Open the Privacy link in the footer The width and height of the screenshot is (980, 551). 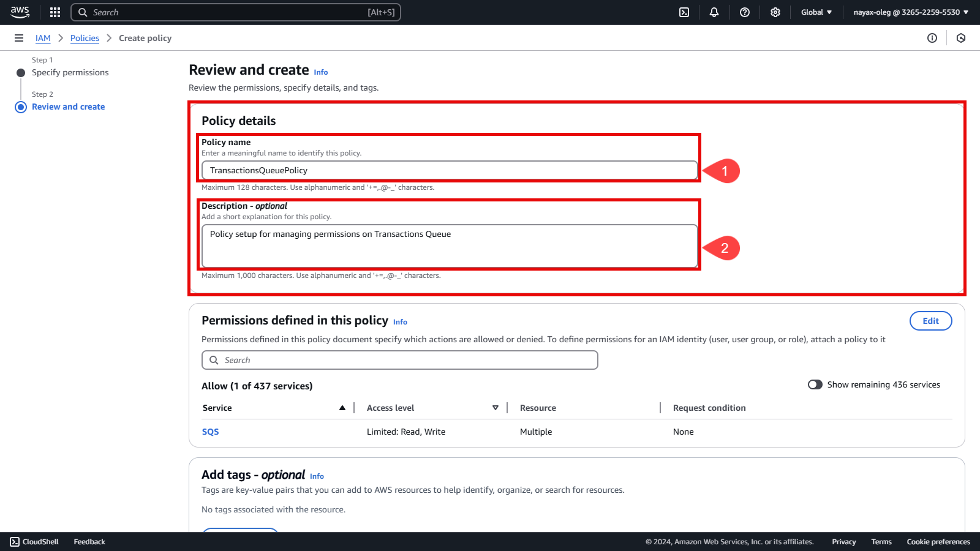tap(844, 542)
